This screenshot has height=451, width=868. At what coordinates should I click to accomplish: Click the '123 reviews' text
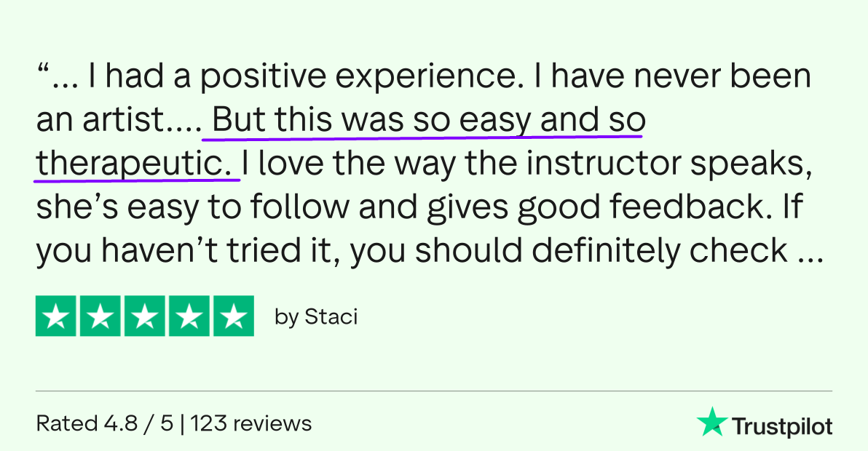(x=250, y=423)
